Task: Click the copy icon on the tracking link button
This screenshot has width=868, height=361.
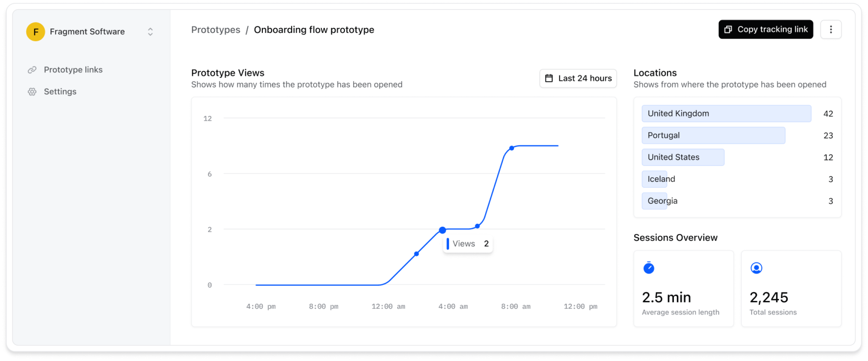Action: pos(728,29)
